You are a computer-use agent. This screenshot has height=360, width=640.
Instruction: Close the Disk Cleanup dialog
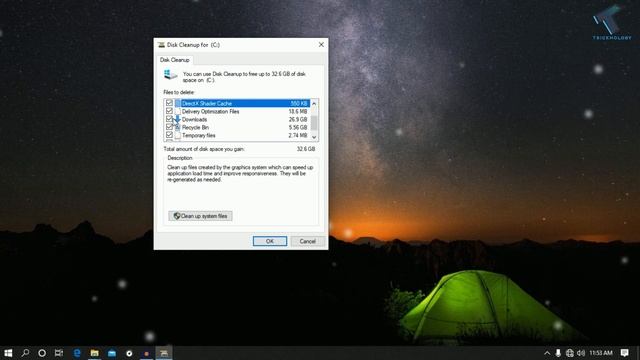(x=321, y=44)
